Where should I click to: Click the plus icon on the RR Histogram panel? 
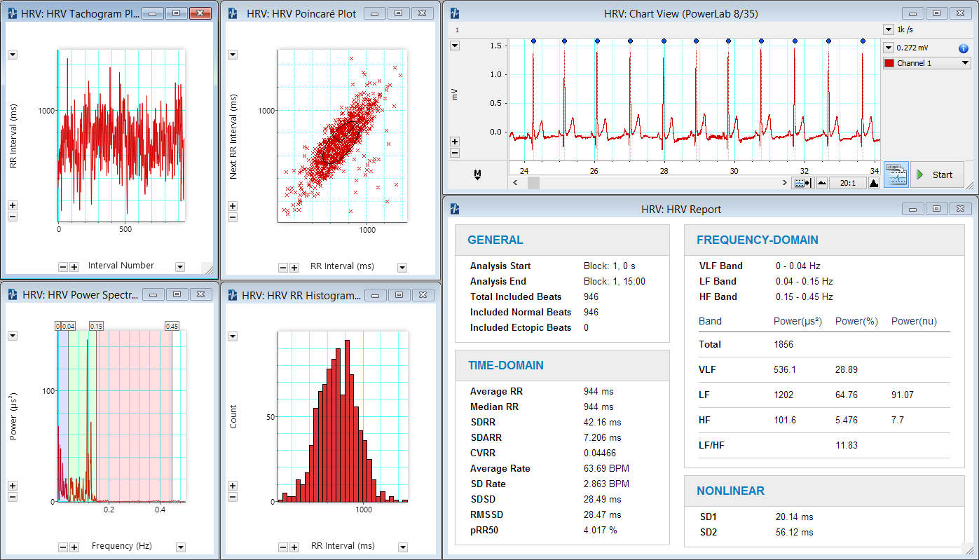coord(233,484)
